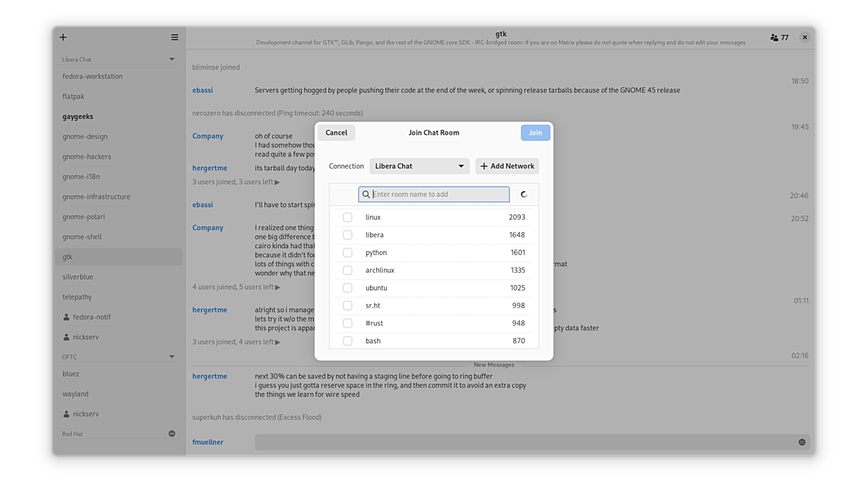
Task: Collapse the Libera Chat sidebar section
Action: 172,60
